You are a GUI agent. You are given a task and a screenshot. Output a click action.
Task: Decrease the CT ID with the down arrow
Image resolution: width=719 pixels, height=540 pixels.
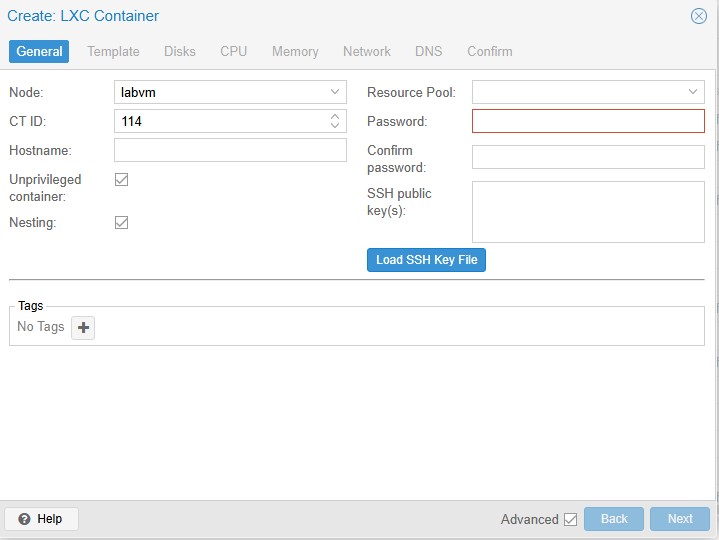pyautogui.click(x=335, y=125)
